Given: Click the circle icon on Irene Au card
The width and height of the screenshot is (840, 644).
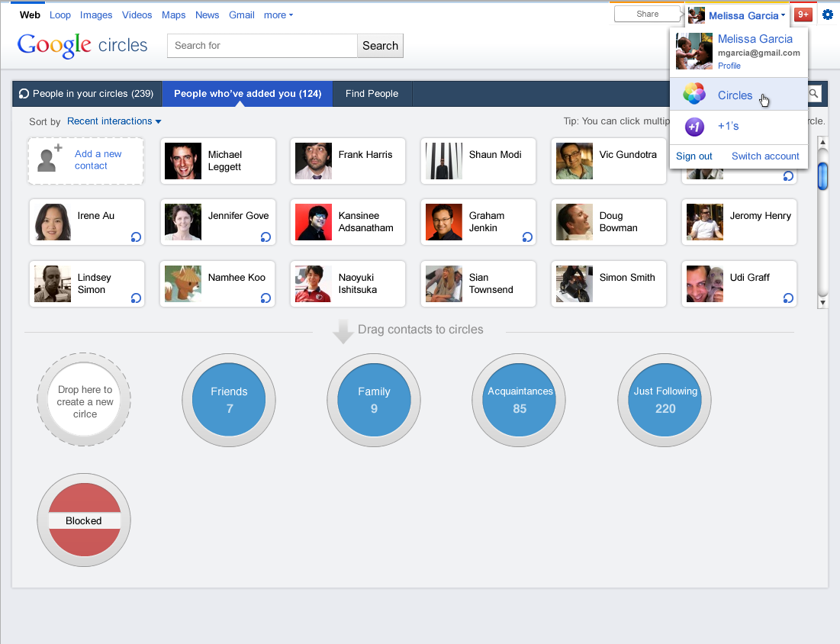Looking at the screenshot, I should point(136,237).
